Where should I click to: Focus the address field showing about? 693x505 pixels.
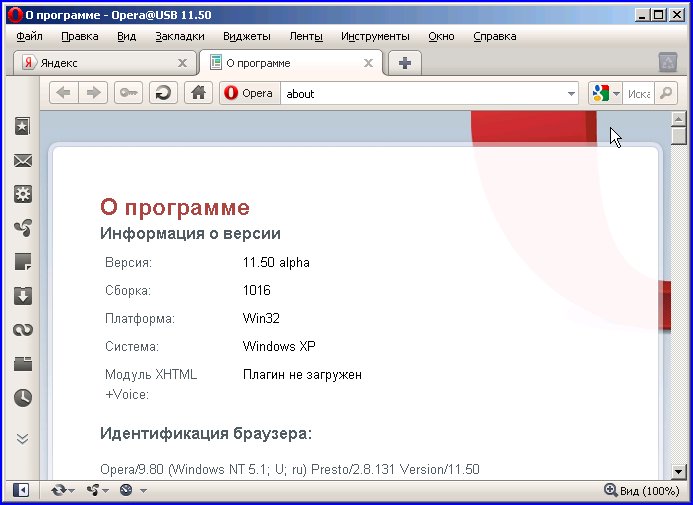click(422, 94)
